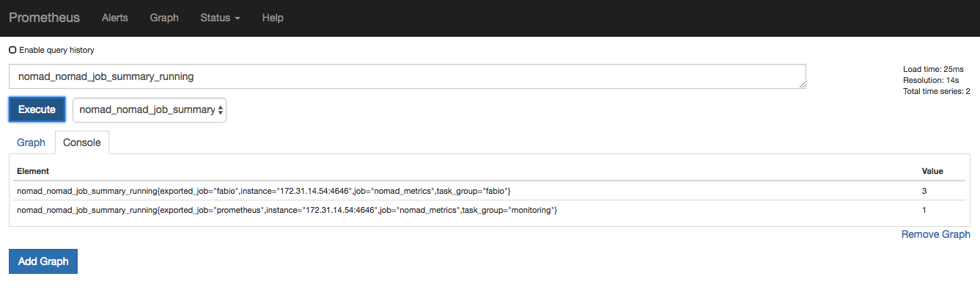Click the Execute button
Screen dimensions: 980x290
(x=37, y=109)
